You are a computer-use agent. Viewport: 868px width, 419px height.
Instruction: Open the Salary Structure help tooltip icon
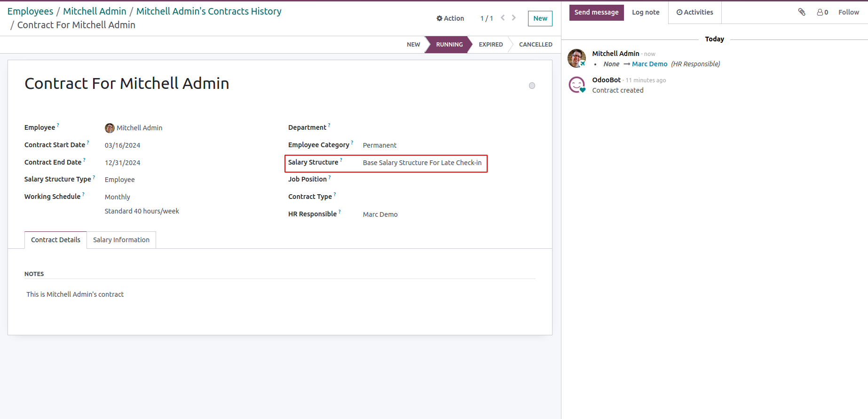[x=341, y=160]
